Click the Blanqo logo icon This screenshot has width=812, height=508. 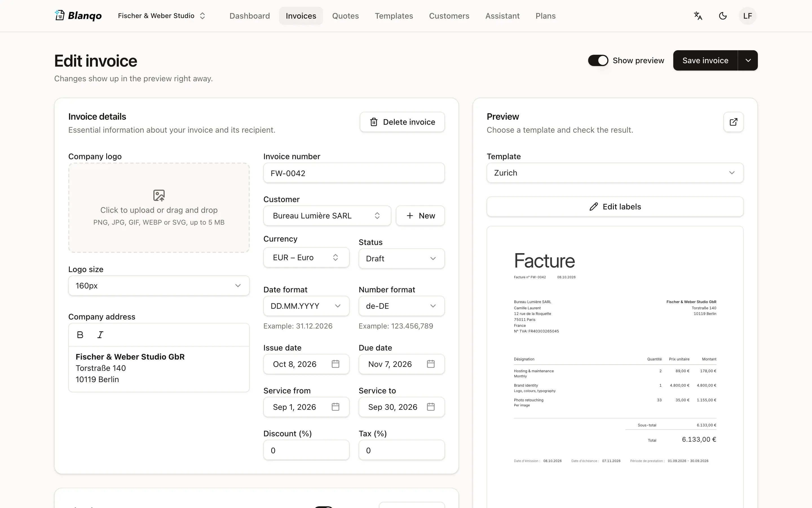click(59, 16)
